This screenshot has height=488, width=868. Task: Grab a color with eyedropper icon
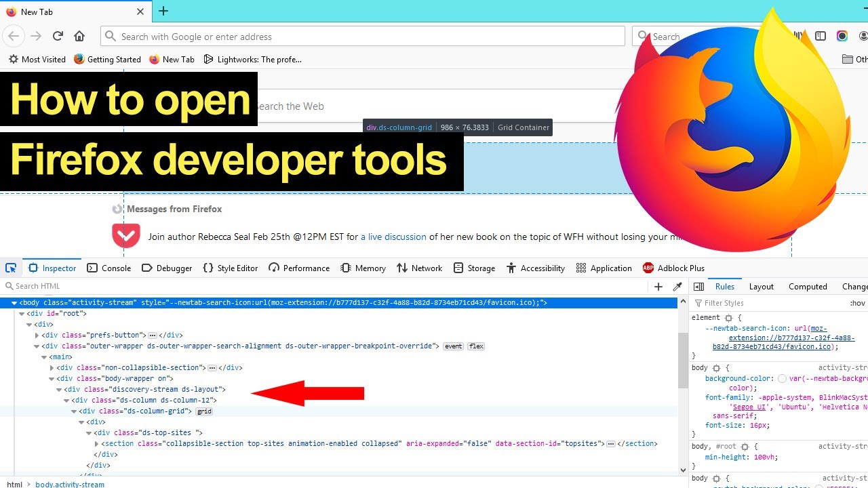[677, 286]
